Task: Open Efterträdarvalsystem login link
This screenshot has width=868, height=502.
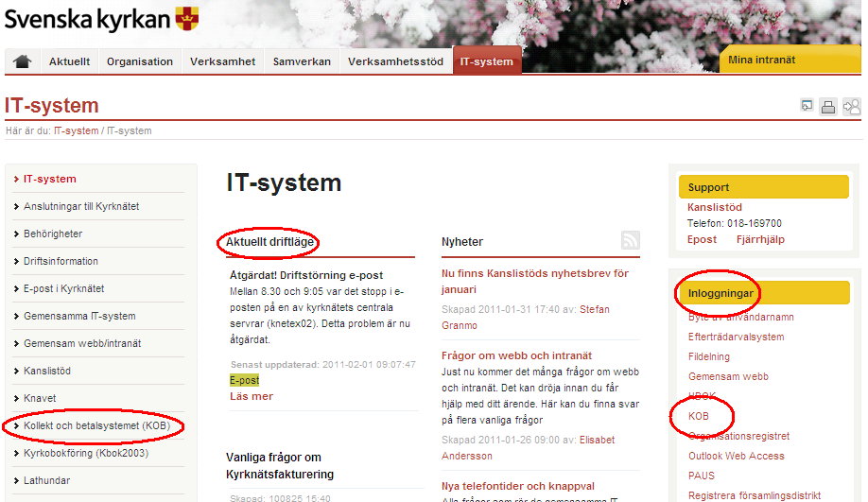Action: point(736,337)
